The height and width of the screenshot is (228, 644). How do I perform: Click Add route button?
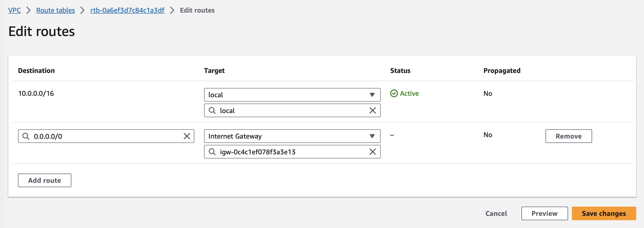(44, 180)
